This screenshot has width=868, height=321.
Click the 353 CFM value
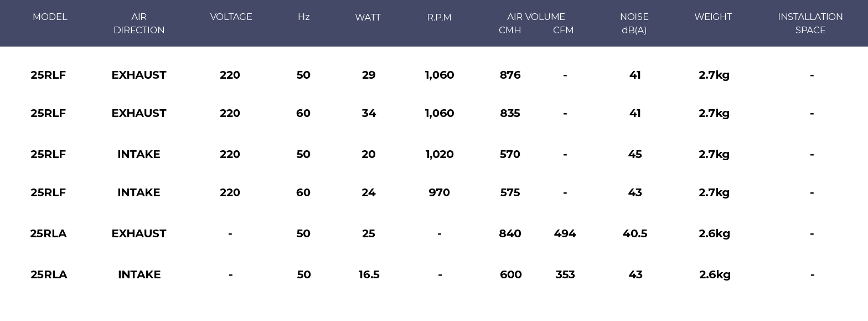565,274
